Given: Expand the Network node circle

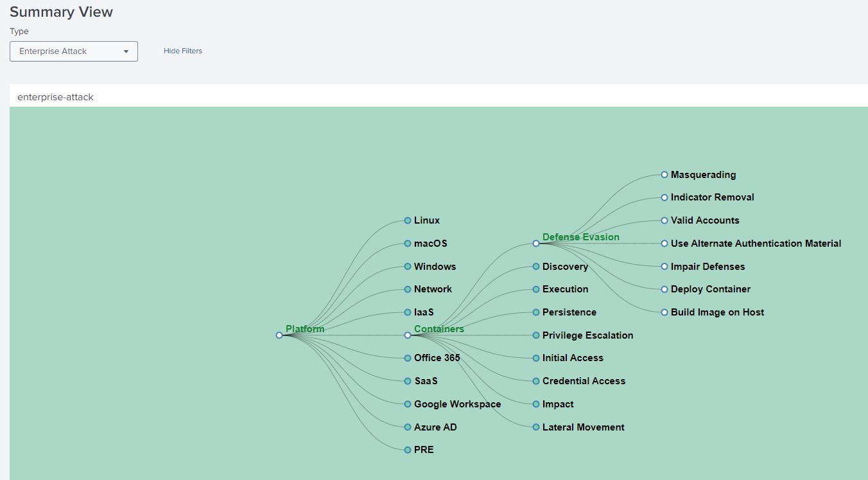Looking at the screenshot, I should [408, 289].
